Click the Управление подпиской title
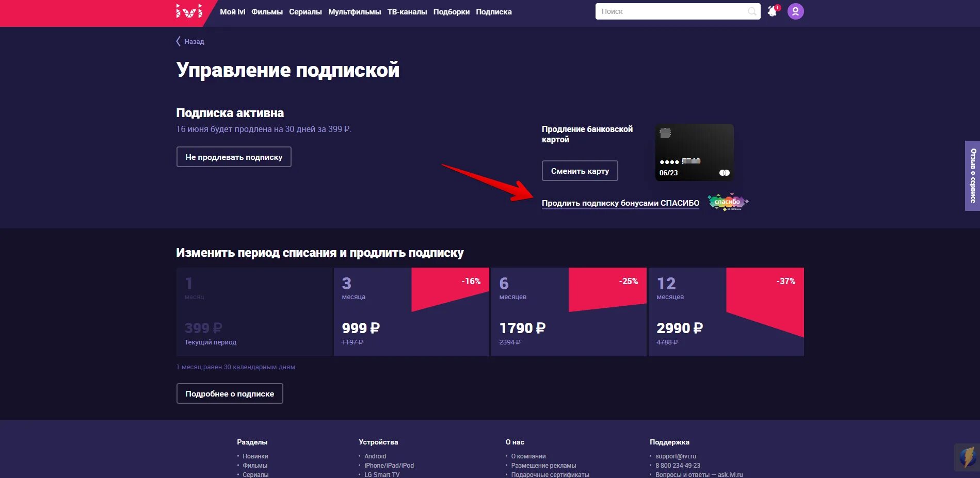Image resolution: width=980 pixels, height=478 pixels. (x=288, y=70)
